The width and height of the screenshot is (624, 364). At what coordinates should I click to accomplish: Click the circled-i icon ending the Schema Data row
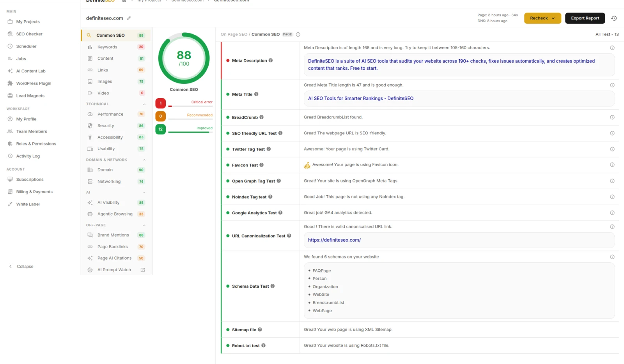coord(612,257)
